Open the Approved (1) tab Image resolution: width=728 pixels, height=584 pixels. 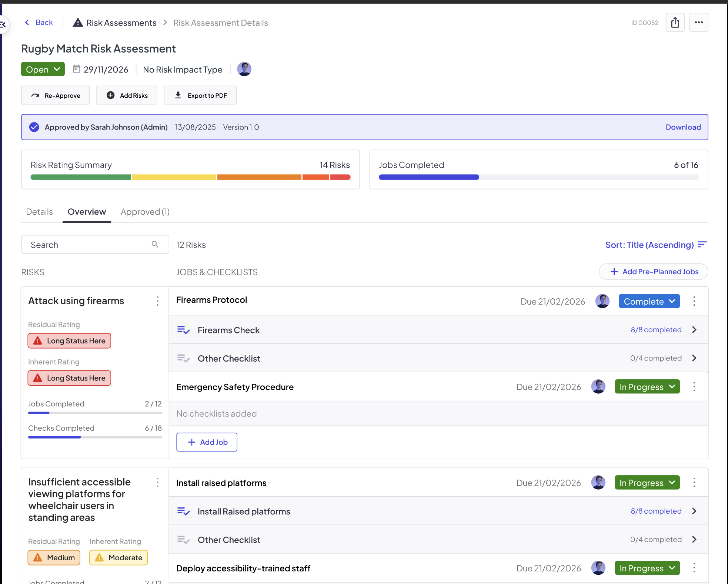coord(145,212)
